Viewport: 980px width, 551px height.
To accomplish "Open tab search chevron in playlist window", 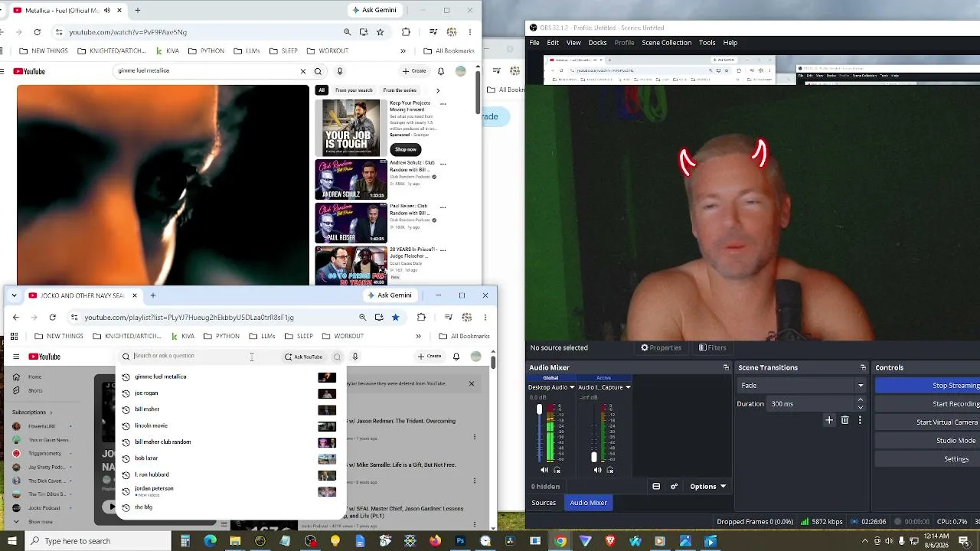I will (x=14, y=295).
